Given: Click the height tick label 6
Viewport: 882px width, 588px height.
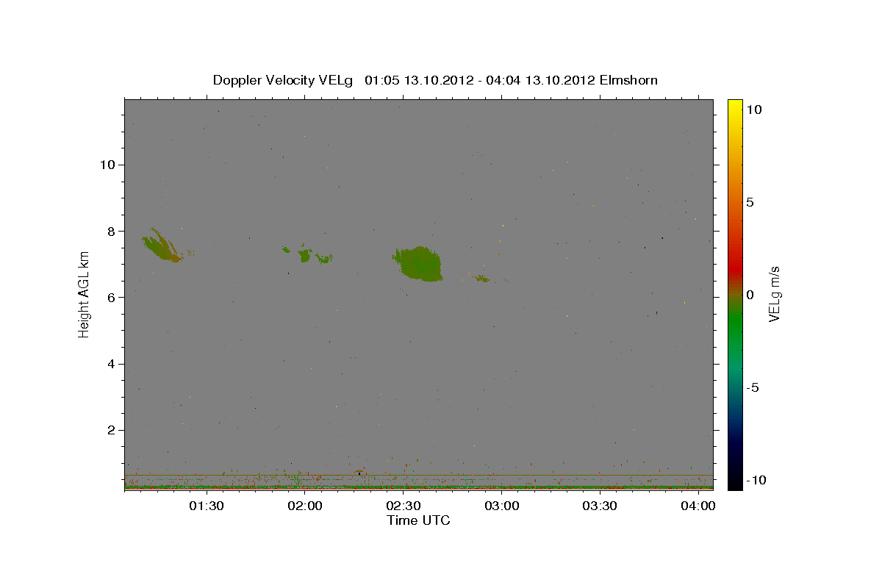Looking at the screenshot, I should pos(110,297).
